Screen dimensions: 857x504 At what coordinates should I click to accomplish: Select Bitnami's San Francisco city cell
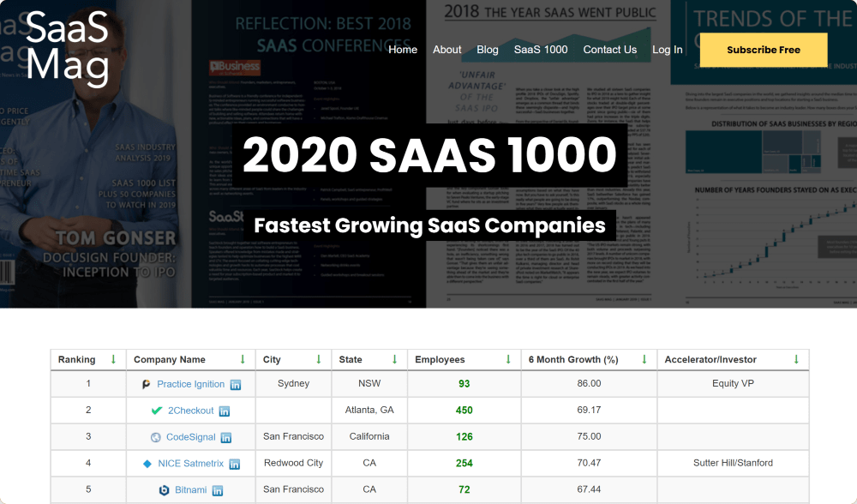pyautogui.click(x=293, y=489)
